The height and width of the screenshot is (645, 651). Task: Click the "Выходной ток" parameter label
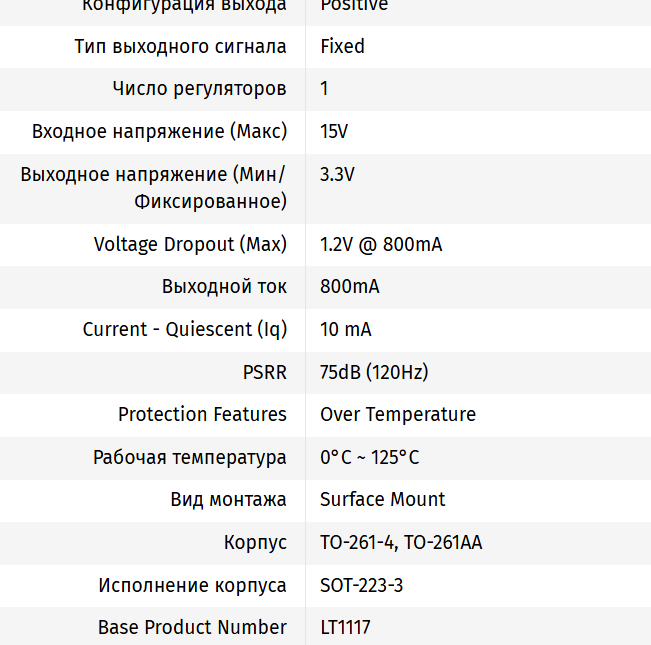pos(224,287)
